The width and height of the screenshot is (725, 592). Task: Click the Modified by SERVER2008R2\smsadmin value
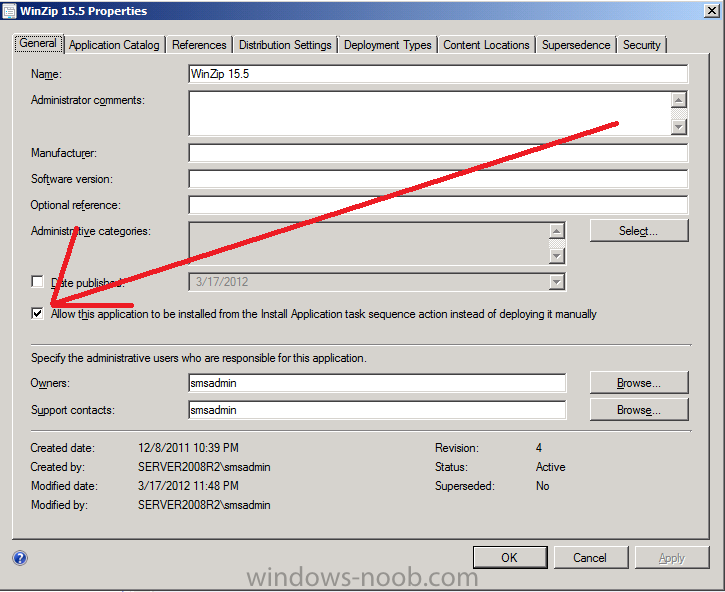click(204, 505)
